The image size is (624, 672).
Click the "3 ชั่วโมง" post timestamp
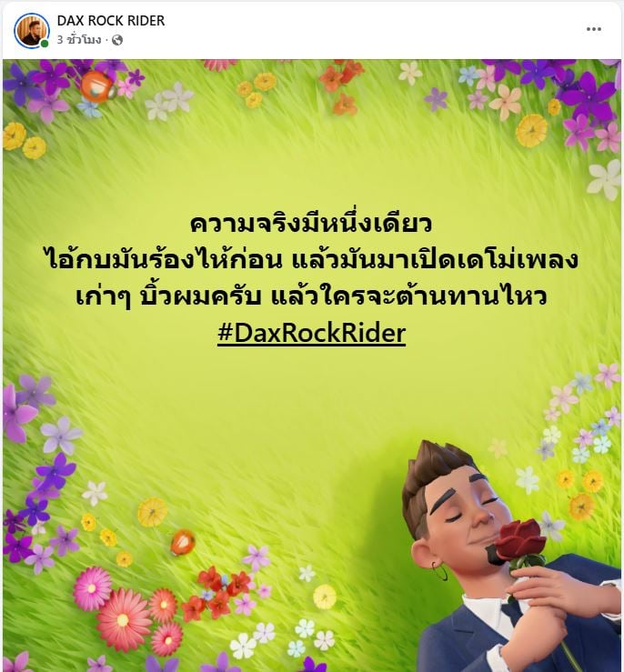coord(79,40)
